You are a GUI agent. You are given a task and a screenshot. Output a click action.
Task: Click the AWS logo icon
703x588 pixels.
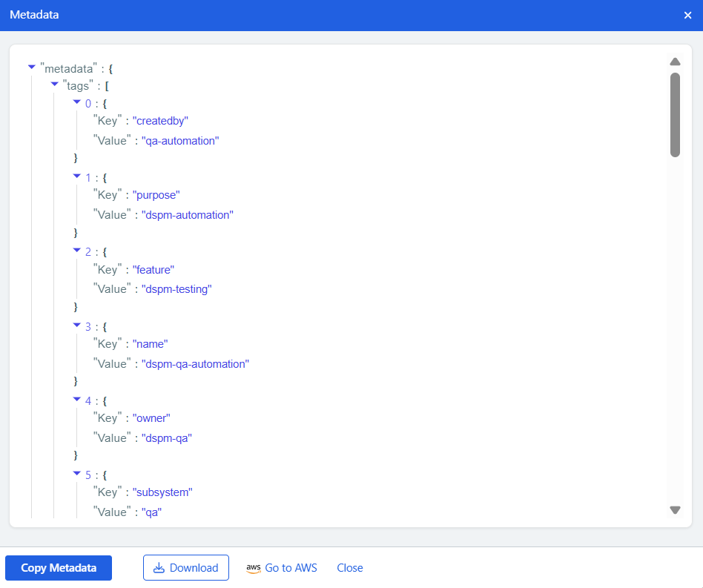coord(253,567)
